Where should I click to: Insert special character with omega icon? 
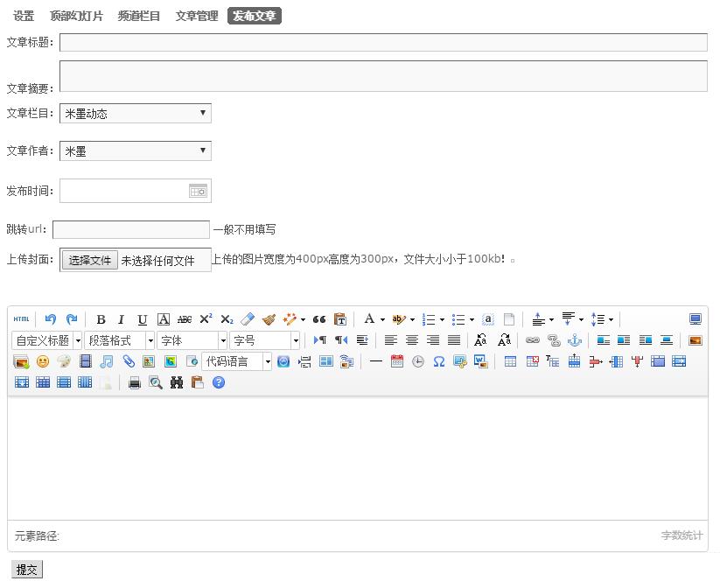[439, 361]
